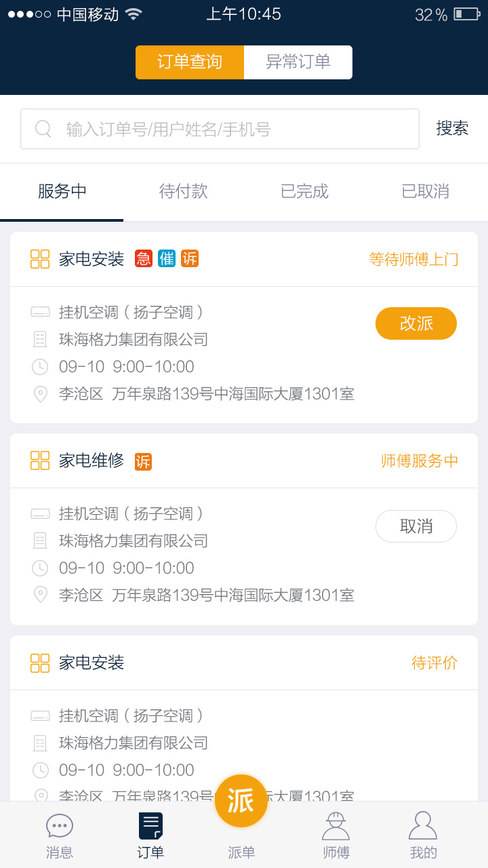Click the magnifier search icon
The image size is (488, 868).
pyautogui.click(x=43, y=129)
